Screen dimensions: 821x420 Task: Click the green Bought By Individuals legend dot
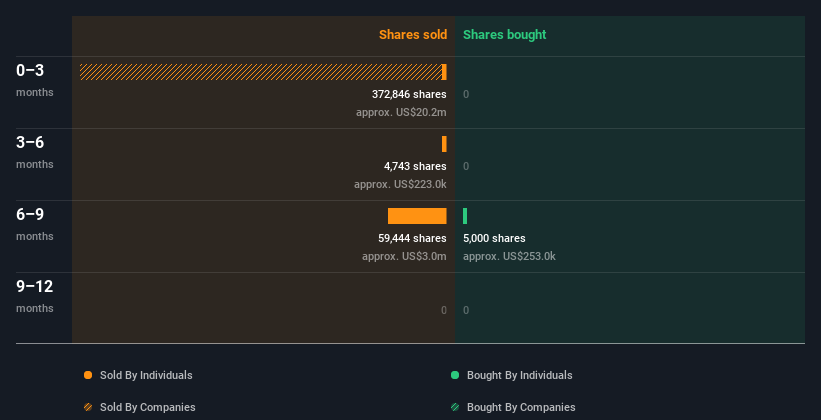pyautogui.click(x=455, y=375)
